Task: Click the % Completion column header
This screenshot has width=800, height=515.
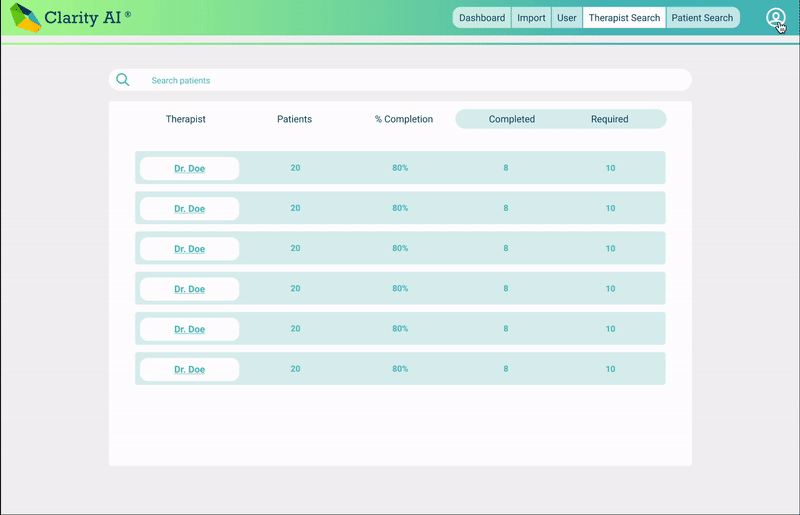Action: 404,119
